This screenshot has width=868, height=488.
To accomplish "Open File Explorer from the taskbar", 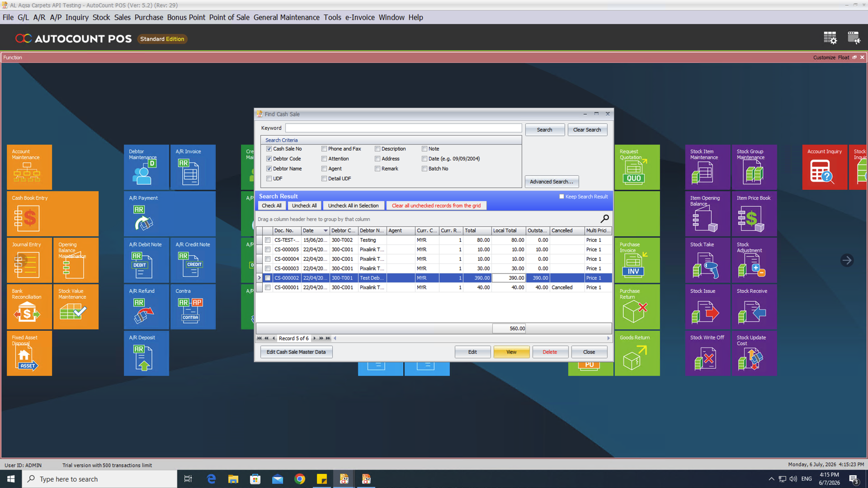I will coord(233,479).
